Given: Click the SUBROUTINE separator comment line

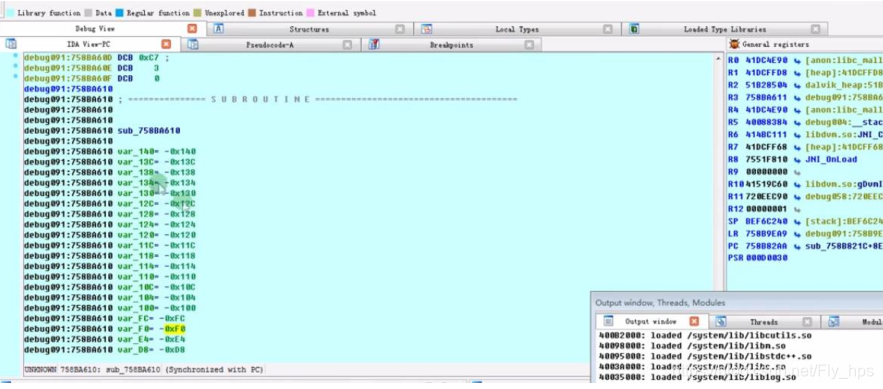Looking at the screenshot, I should pos(270,99).
